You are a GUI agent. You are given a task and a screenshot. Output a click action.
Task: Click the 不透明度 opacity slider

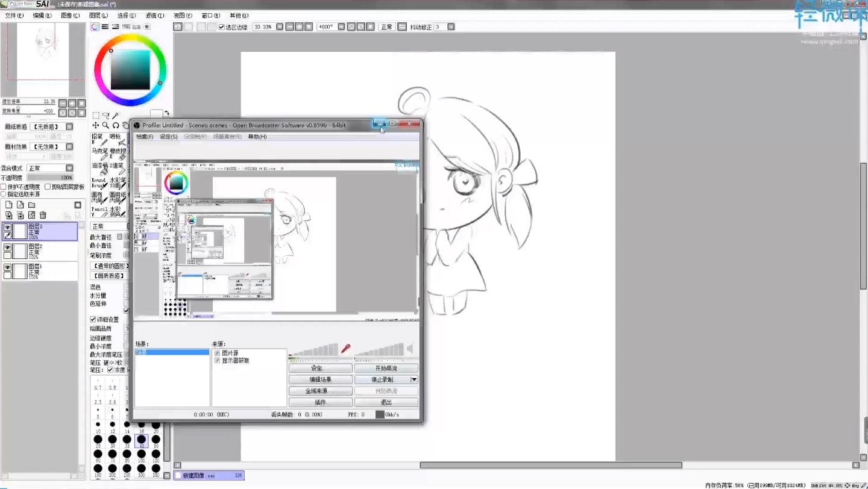click(x=50, y=178)
